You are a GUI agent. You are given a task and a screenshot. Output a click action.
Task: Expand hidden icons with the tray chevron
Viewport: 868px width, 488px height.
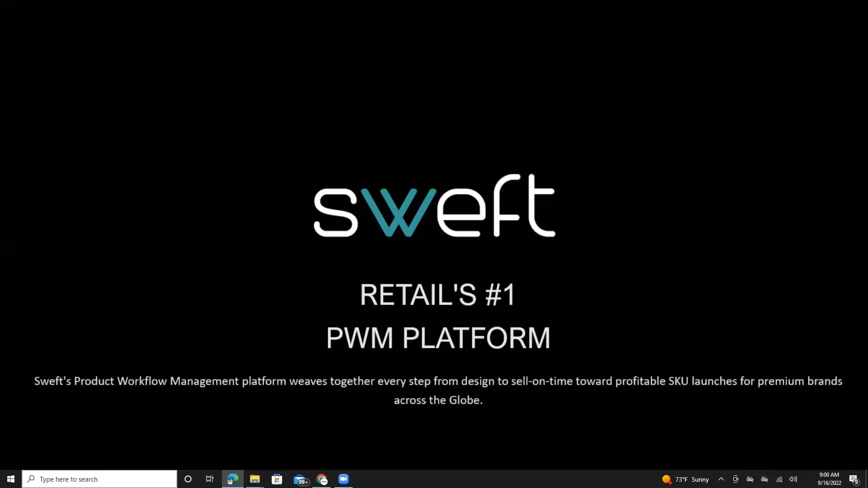(x=722, y=479)
